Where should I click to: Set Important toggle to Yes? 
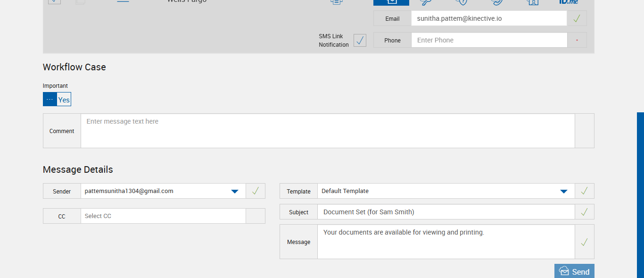coord(64,100)
